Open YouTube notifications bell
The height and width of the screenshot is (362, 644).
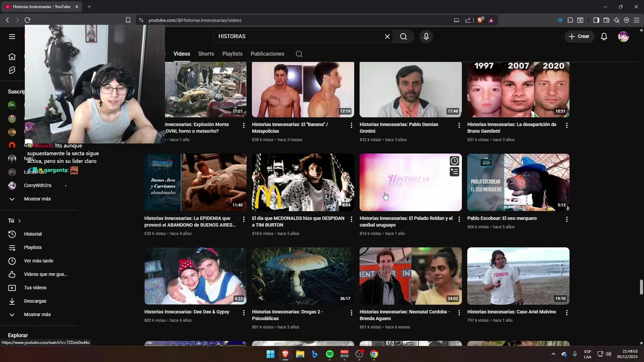tap(604, 36)
